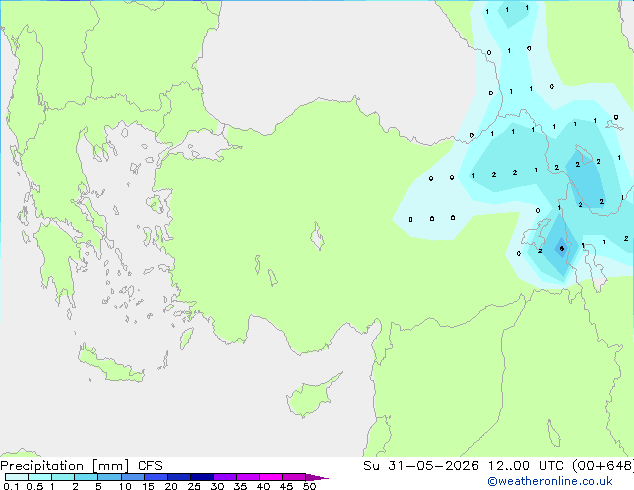Click the peak precipitation value in the darkest blue cell
The width and height of the screenshot is (634, 490).
[561, 249]
